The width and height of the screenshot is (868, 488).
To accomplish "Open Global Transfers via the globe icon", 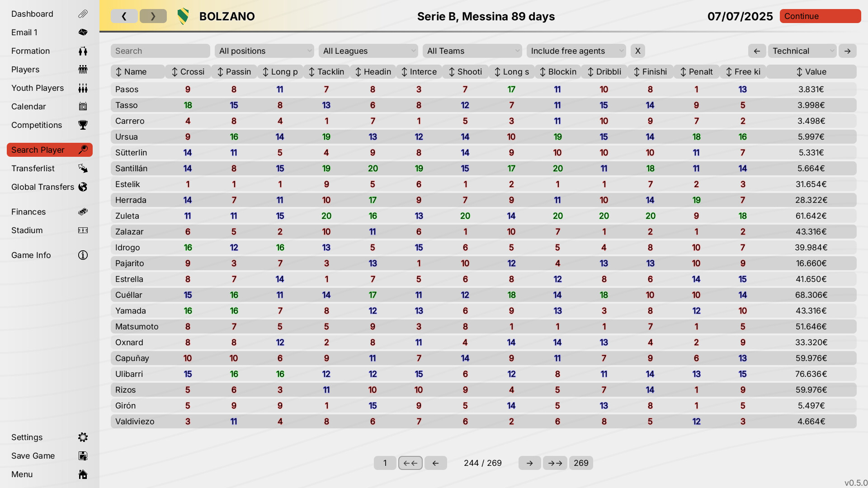I will (83, 187).
